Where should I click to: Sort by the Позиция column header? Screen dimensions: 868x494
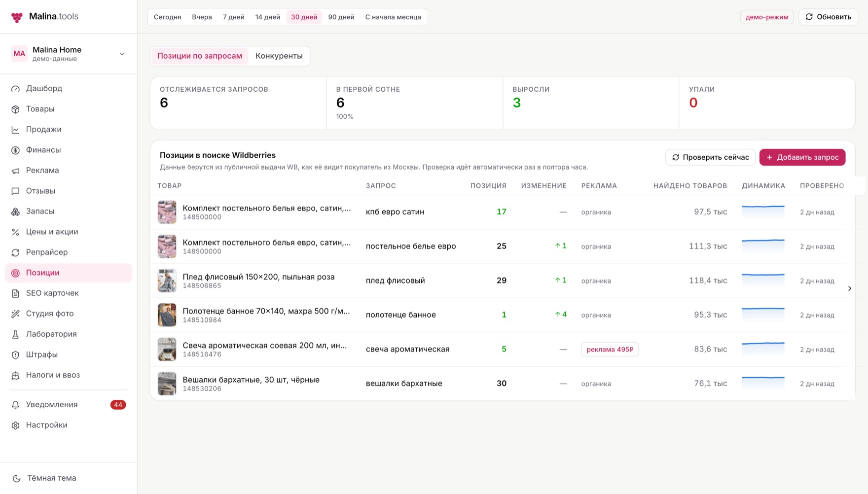coord(488,186)
